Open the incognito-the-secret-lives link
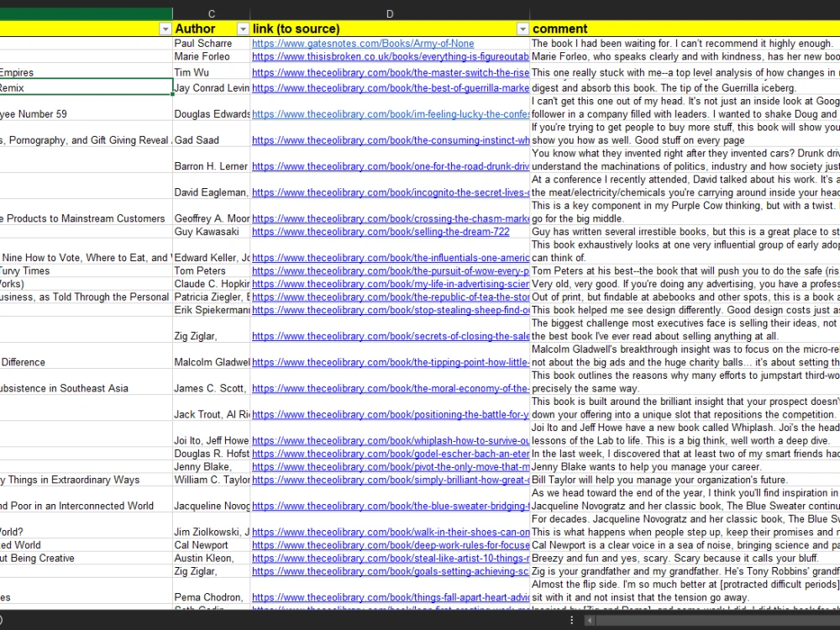The image size is (840, 630). click(390, 193)
